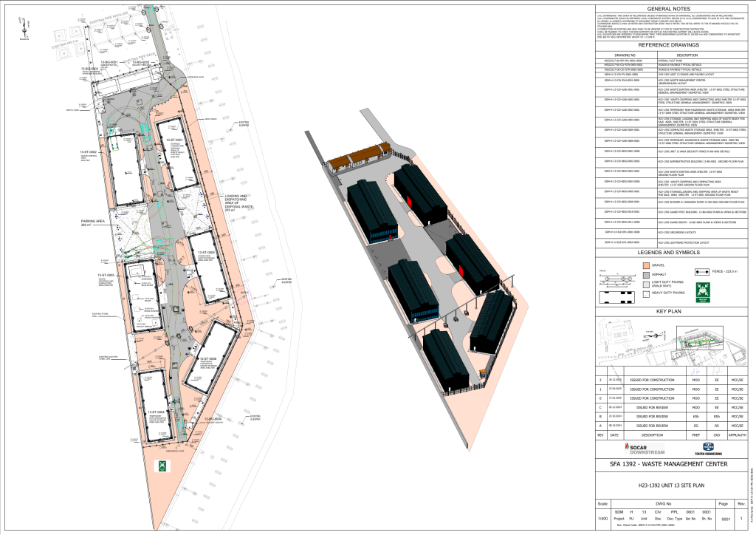This screenshot has width=756, height=535.
Task: Click the 'PPL' document type code
Action: pos(675,512)
